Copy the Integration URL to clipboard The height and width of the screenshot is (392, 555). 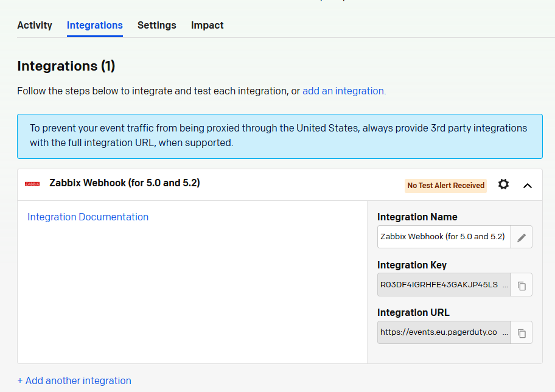(x=522, y=333)
